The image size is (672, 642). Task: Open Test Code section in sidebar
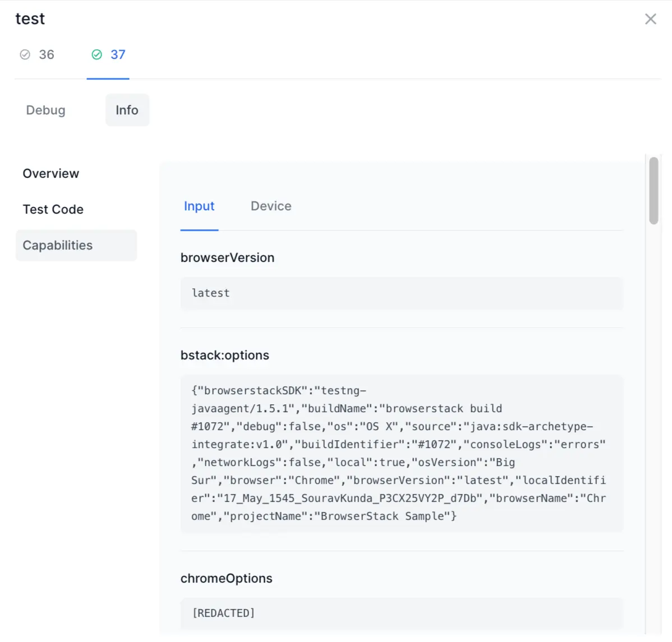(x=53, y=209)
